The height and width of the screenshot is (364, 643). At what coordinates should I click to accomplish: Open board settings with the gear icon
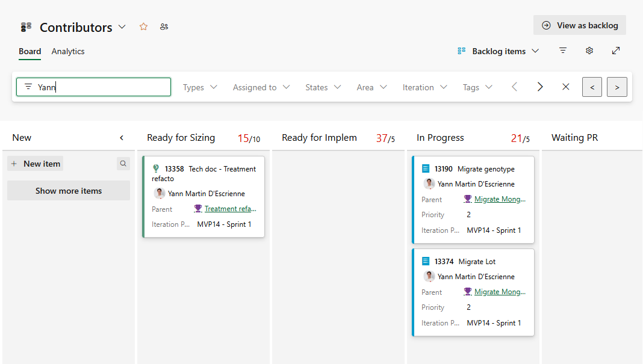[589, 51]
